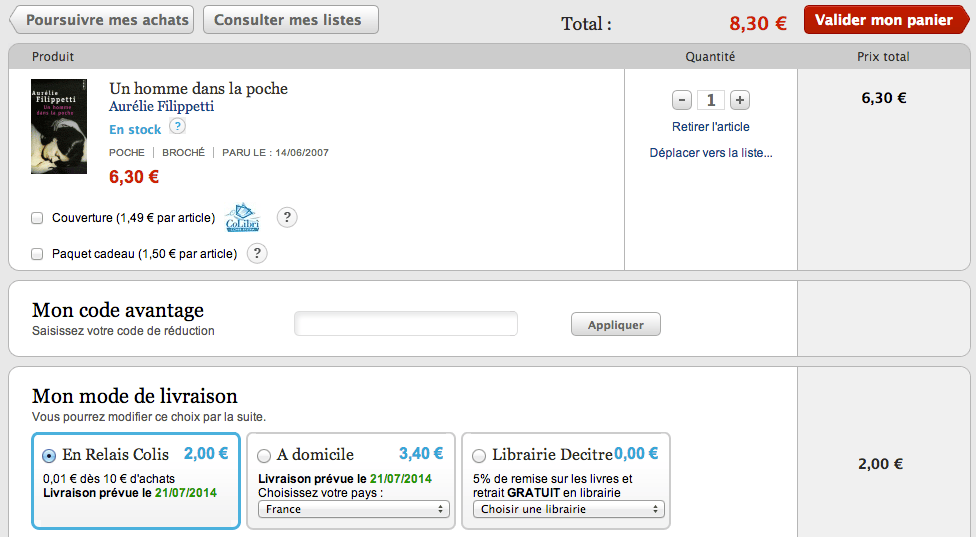Open Un homme dans la poche title
This screenshot has width=976, height=537.
click(199, 88)
